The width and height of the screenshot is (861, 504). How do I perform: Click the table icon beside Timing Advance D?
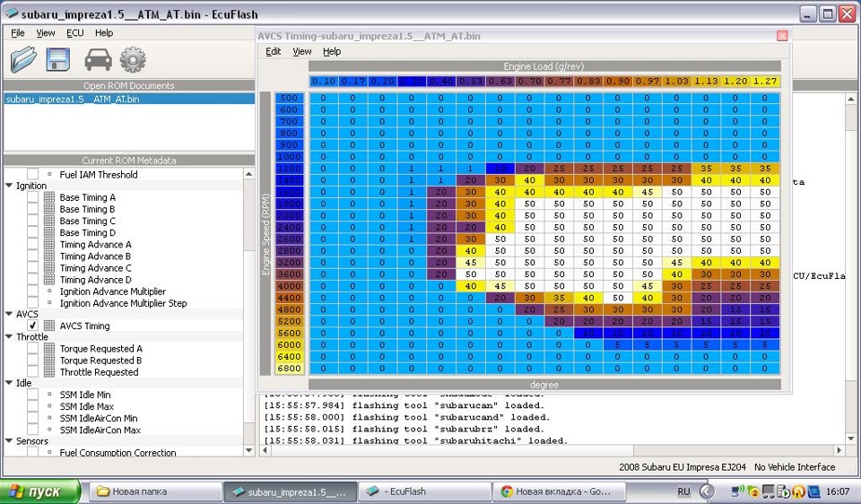click(49, 280)
